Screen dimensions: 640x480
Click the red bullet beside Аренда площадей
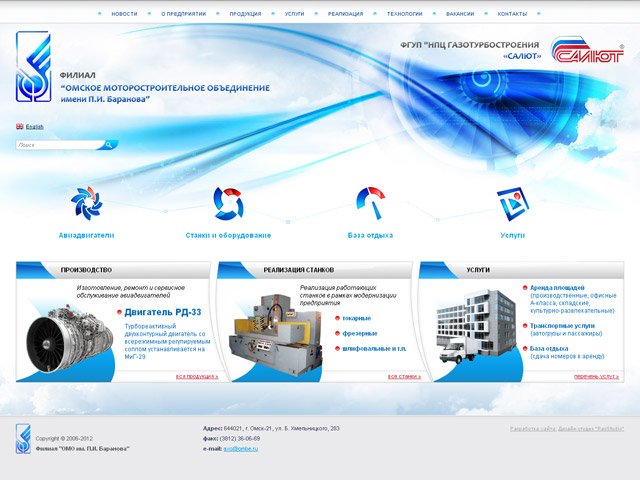pos(525,288)
